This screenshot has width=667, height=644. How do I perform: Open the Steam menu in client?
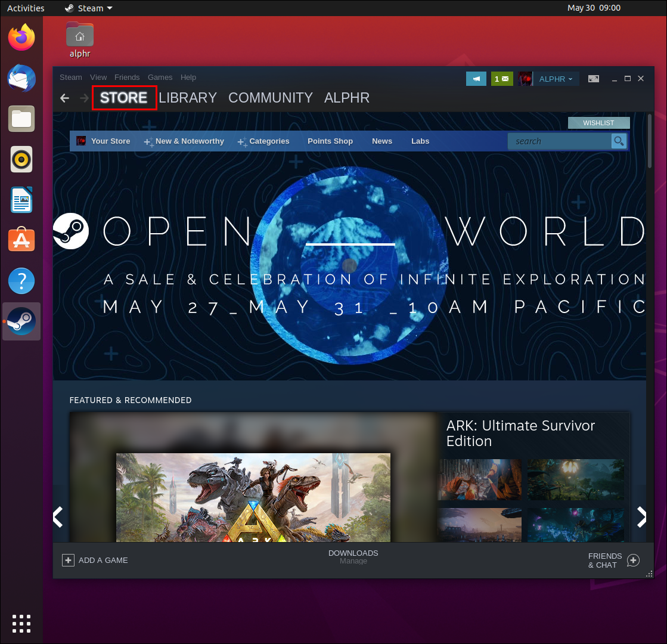point(70,78)
